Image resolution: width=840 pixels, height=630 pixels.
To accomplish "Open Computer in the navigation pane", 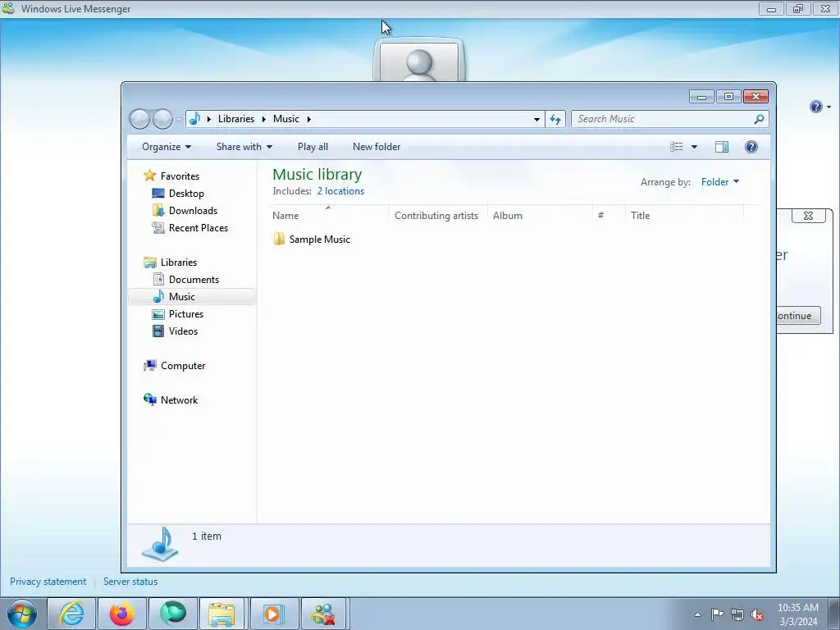I will click(x=183, y=366).
